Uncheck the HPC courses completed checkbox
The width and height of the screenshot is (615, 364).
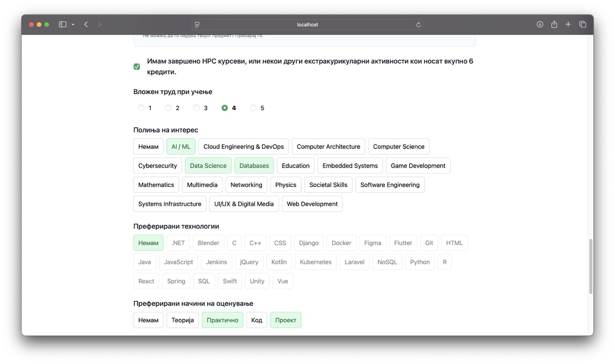pyautogui.click(x=137, y=67)
